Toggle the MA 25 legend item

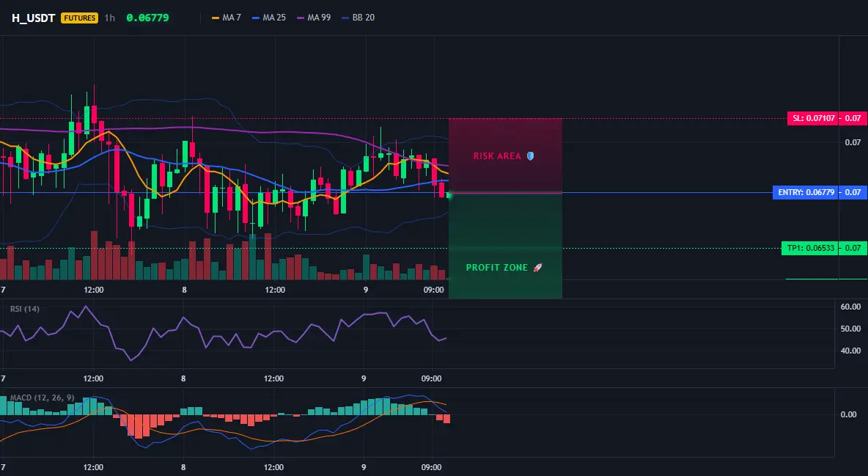[269, 18]
